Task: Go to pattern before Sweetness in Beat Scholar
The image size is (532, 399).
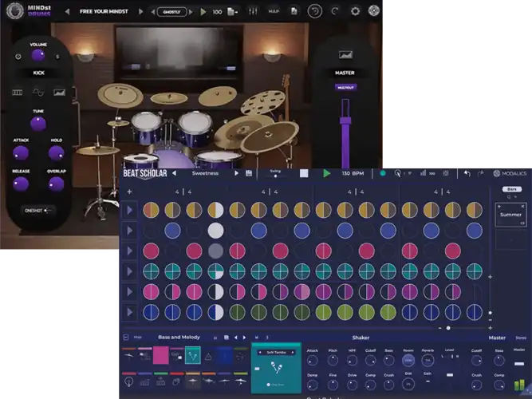Action: tap(174, 173)
